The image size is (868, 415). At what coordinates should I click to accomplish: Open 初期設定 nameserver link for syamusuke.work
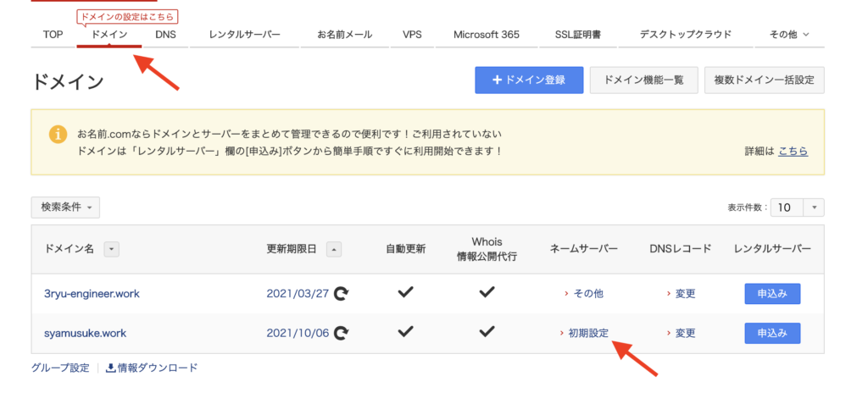588,333
